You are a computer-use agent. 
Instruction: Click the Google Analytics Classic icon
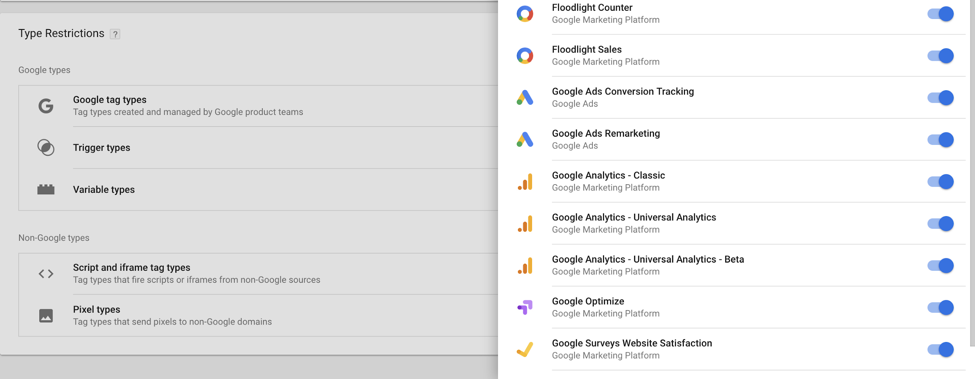(x=525, y=181)
